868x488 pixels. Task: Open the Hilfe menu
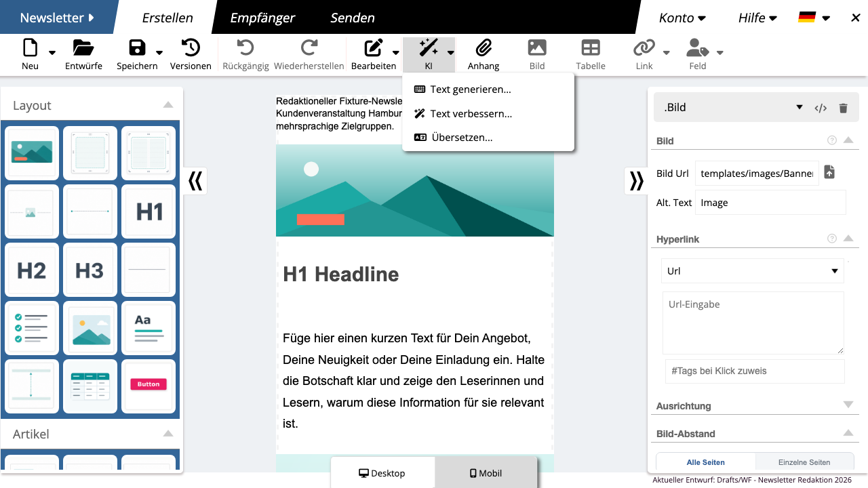[x=757, y=18]
